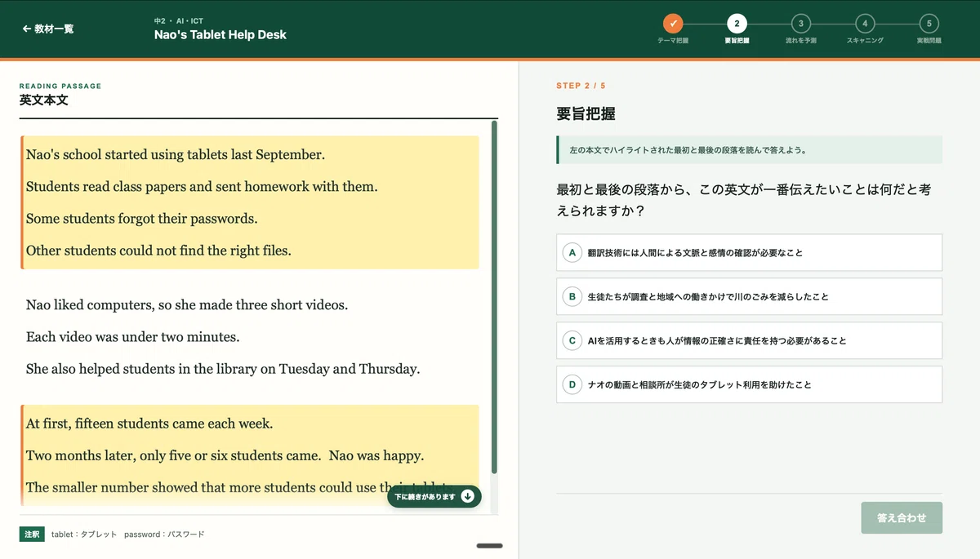Click the 注釈 badge
980x559 pixels.
click(32, 534)
